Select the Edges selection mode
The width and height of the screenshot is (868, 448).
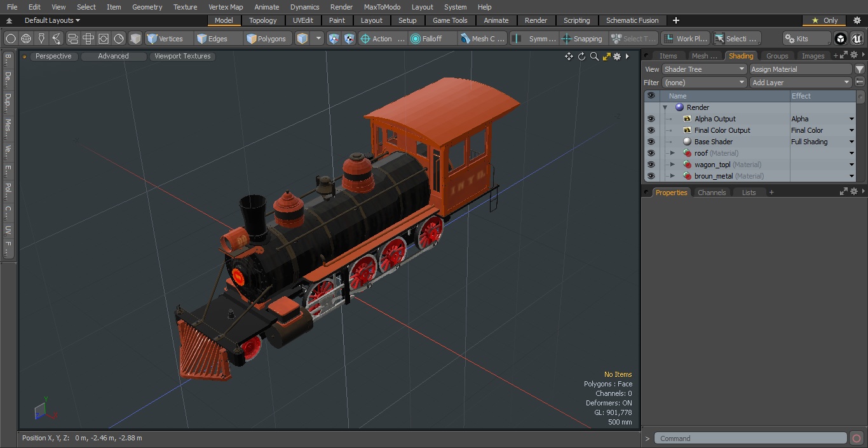217,38
